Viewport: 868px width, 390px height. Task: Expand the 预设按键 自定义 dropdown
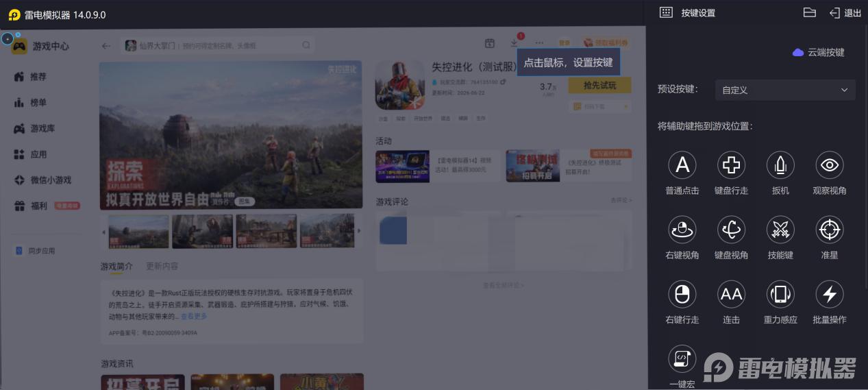pos(785,90)
